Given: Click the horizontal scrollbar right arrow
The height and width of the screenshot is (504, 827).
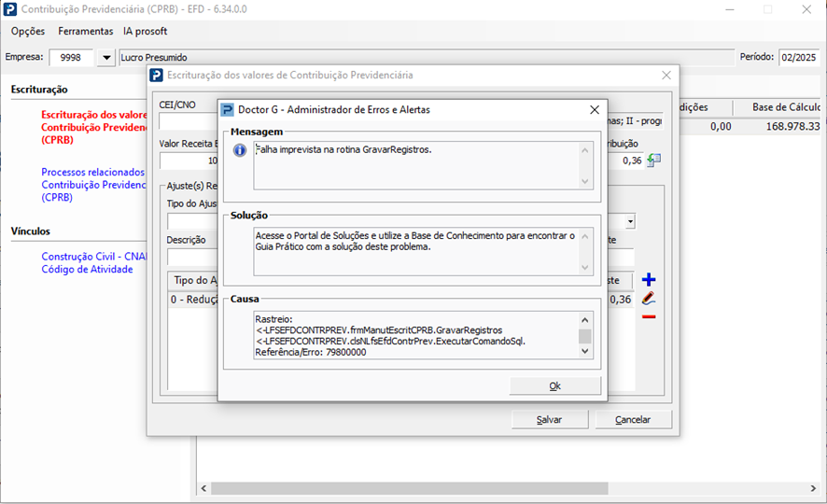Looking at the screenshot, I should 813,488.
